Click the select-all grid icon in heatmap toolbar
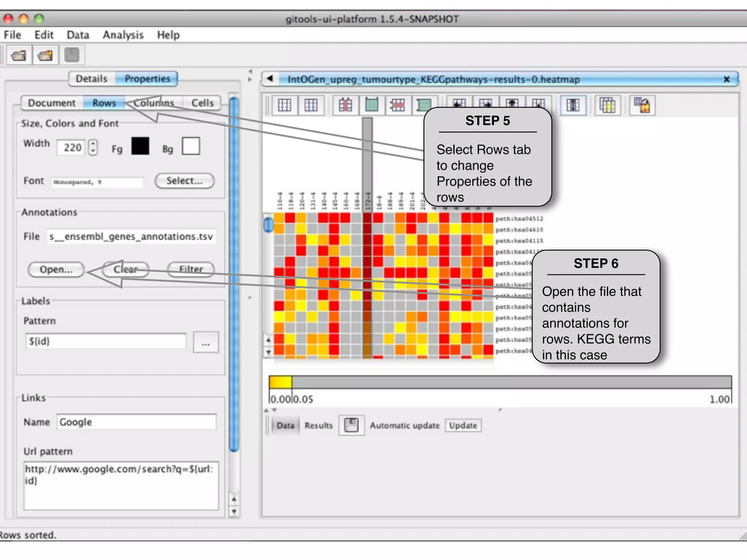 click(x=285, y=105)
